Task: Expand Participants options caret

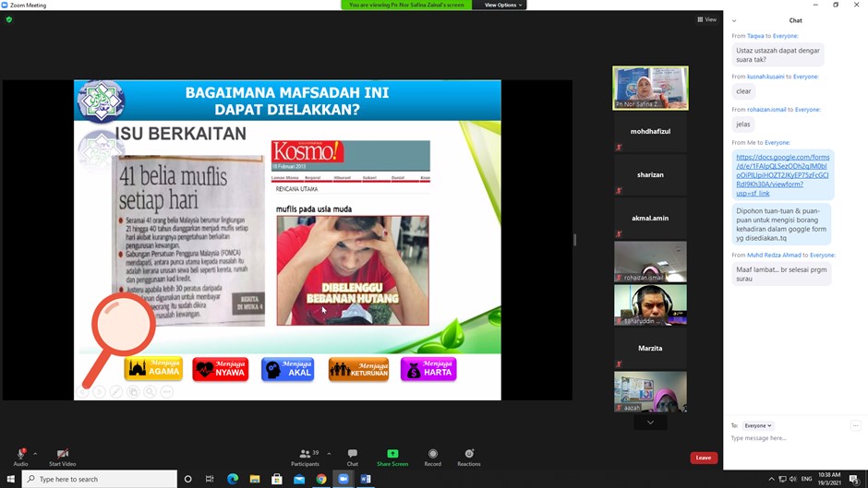Action: 329,454
